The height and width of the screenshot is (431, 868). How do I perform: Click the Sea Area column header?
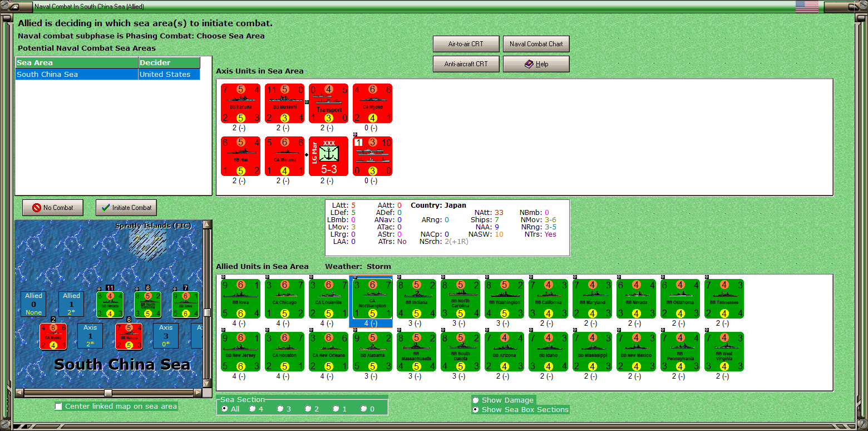[x=77, y=63]
